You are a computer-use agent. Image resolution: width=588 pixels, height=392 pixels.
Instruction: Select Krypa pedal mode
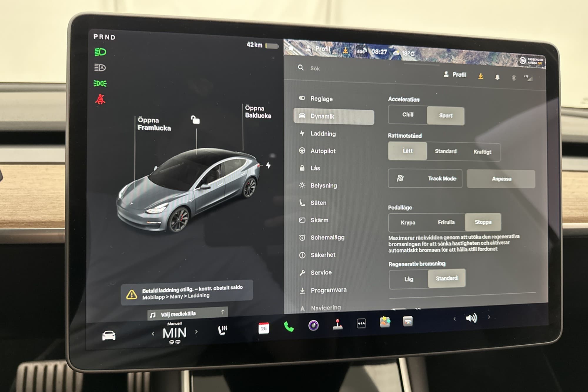tap(408, 223)
